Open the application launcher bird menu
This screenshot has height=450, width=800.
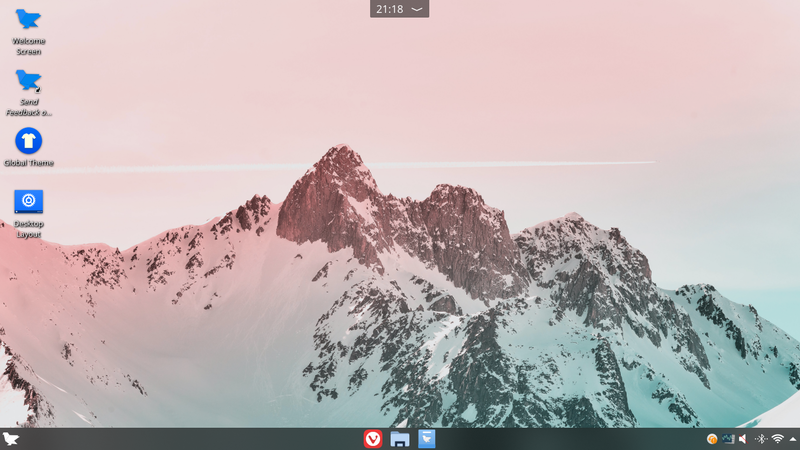(x=11, y=439)
